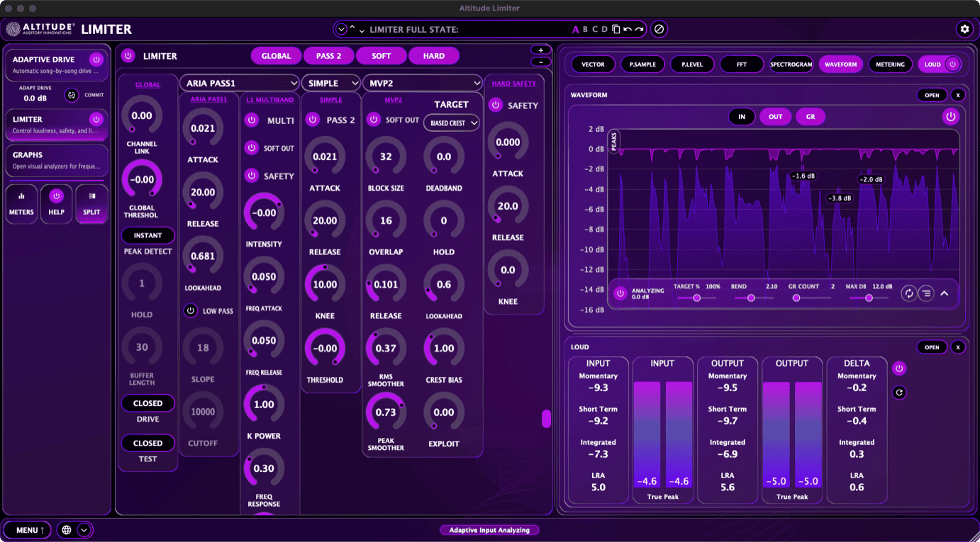This screenshot has height=542, width=980.
Task: Show the GR waveform view
Action: click(x=811, y=117)
